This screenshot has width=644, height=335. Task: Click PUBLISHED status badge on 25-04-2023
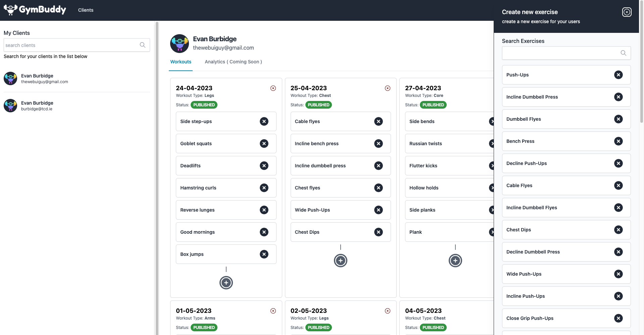(318, 105)
